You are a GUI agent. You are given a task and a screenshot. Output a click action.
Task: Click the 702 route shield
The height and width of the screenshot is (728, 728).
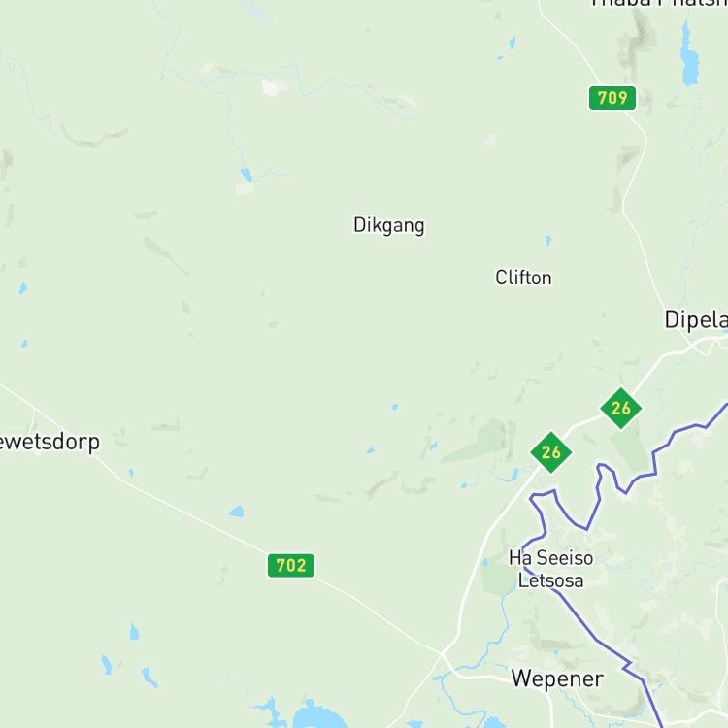(290, 565)
